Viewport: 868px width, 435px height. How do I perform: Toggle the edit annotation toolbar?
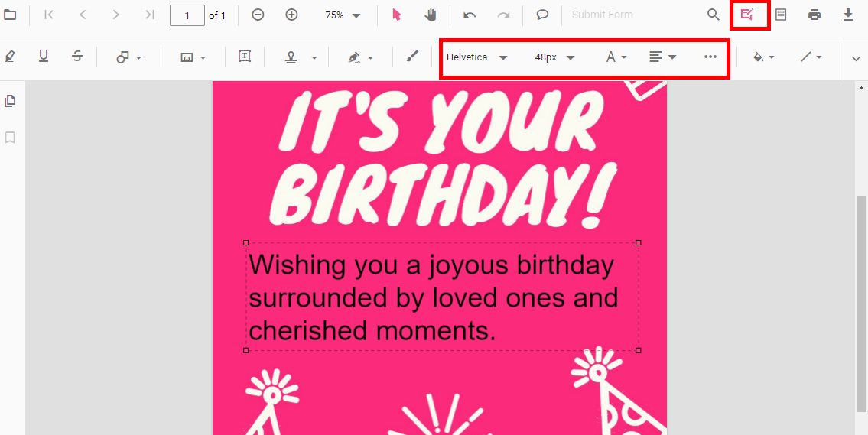[746, 15]
